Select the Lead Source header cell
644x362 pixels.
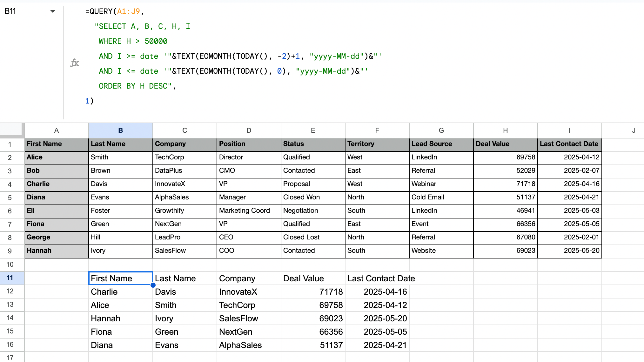(x=441, y=144)
